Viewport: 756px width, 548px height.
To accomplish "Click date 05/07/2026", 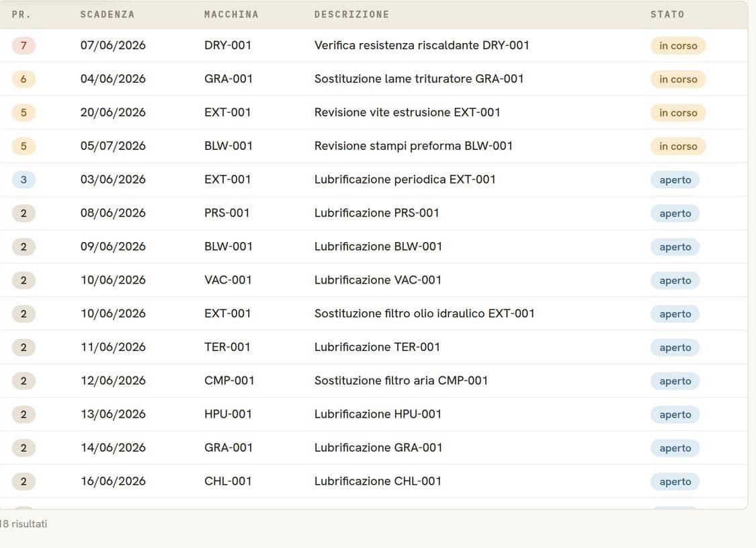I will click(113, 146).
